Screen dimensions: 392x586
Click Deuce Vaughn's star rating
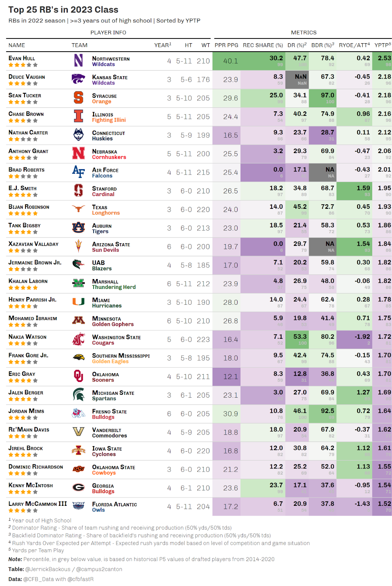pos(23,84)
